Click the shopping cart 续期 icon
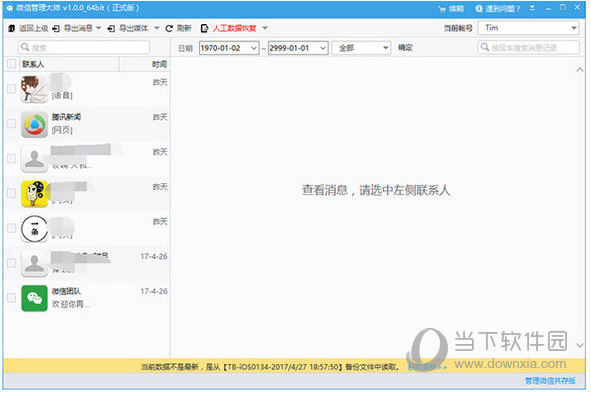The height and width of the screenshot is (393, 591). [x=442, y=9]
